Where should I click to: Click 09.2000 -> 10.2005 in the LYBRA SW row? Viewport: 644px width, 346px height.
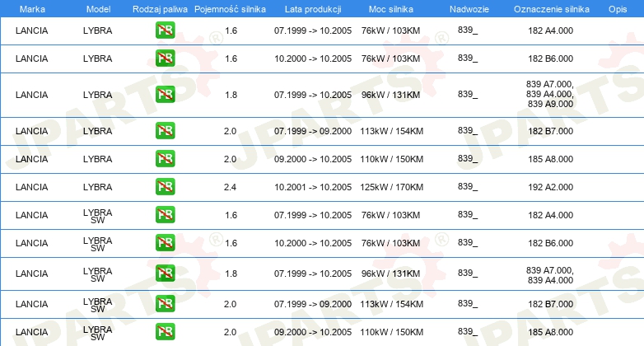[313, 332]
